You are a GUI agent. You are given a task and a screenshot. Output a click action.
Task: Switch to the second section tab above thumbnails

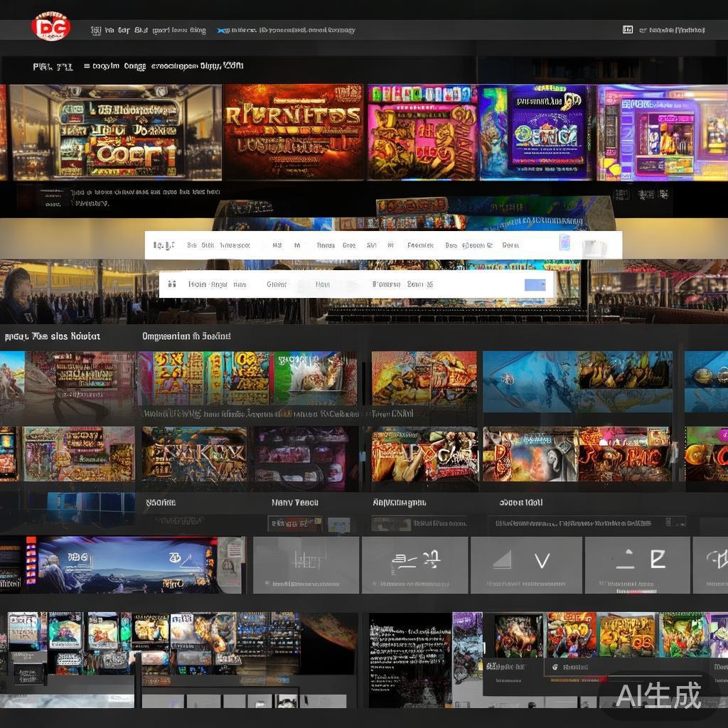[186, 336]
